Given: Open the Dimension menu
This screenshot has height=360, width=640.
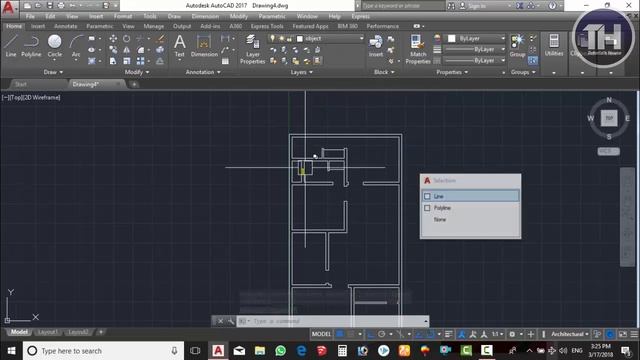Looking at the screenshot, I should pos(205,16).
